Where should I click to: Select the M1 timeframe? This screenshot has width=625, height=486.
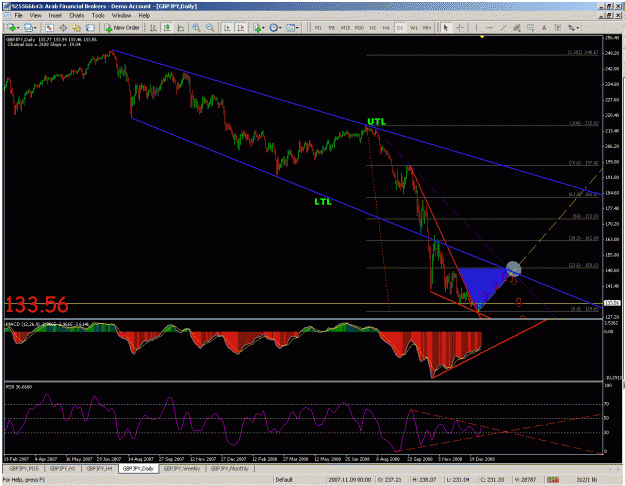coord(318,28)
